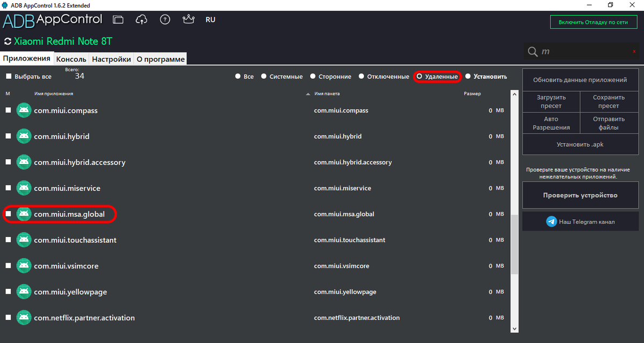Image resolution: width=644 pixels, height=343 pixels.
Task: Check the box for com.miui.vsimcore
Action: click(8, 266)
